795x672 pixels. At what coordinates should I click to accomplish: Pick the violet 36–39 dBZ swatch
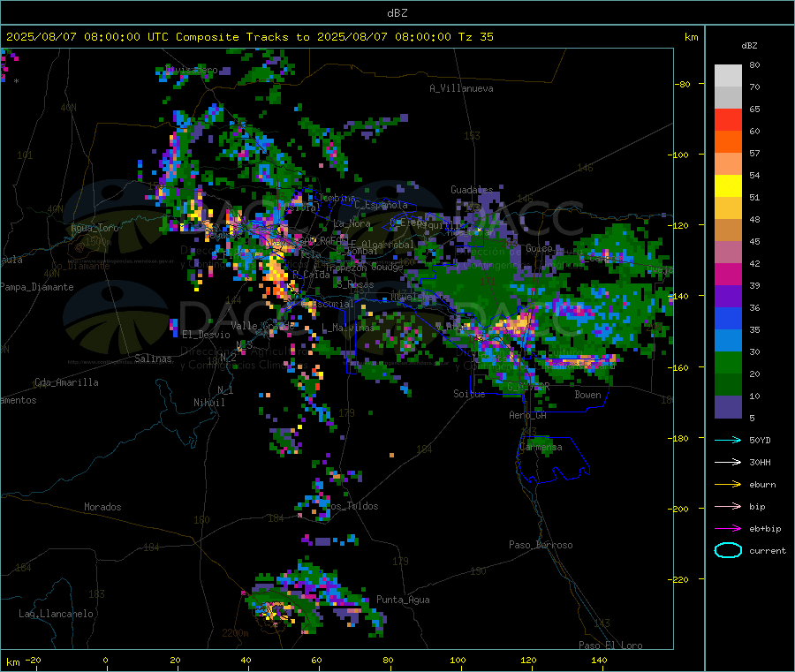click(x=728, y=297)
